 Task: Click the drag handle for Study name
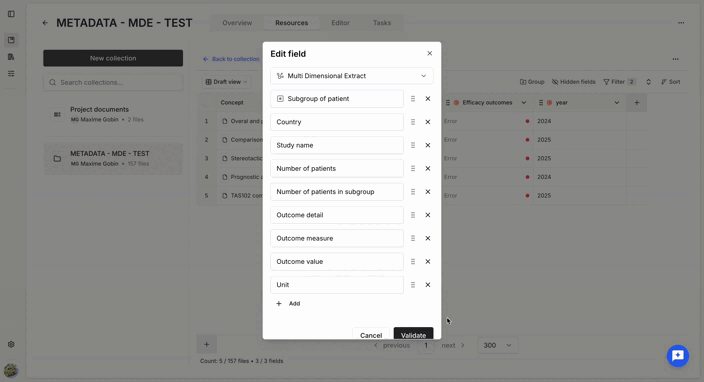click(x=413, y=145)
